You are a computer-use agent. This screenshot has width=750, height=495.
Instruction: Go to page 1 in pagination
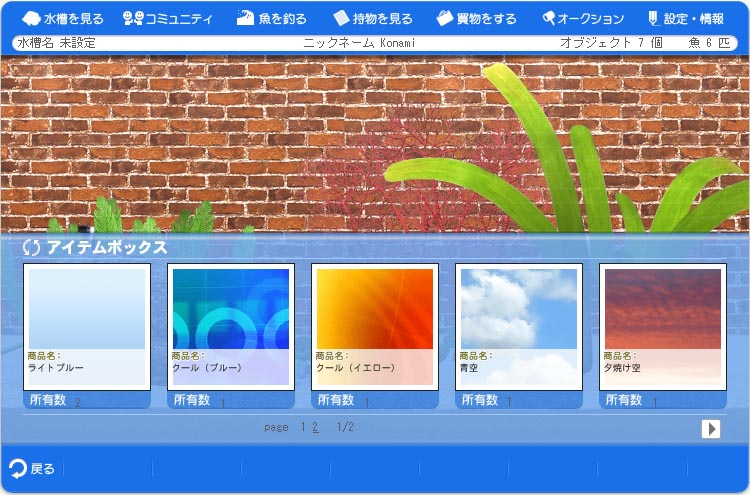(303, 427)
